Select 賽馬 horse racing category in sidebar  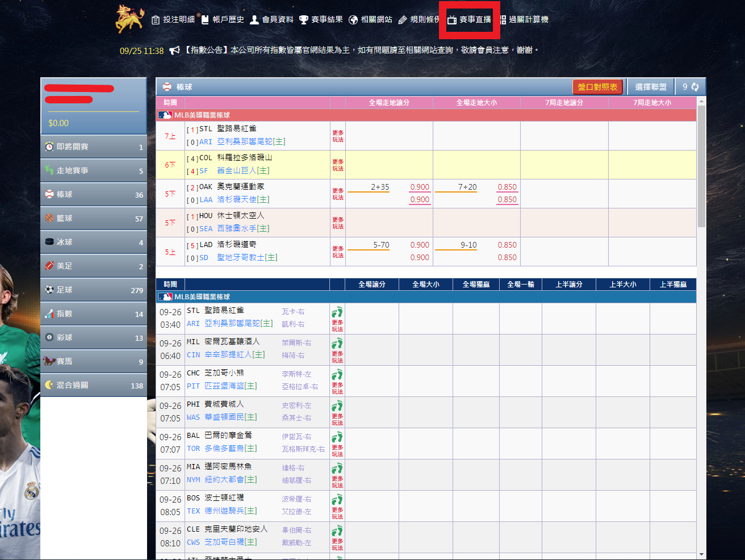(94, 361)
